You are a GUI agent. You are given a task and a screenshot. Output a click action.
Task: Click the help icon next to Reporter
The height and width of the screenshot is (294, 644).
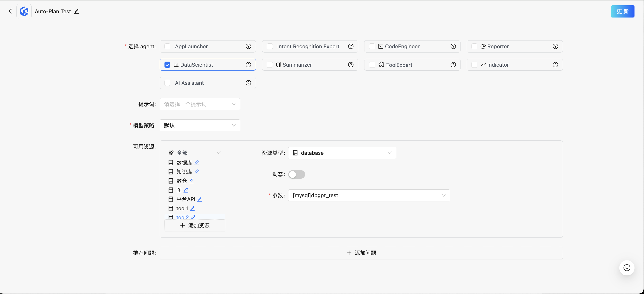point(555,46)
